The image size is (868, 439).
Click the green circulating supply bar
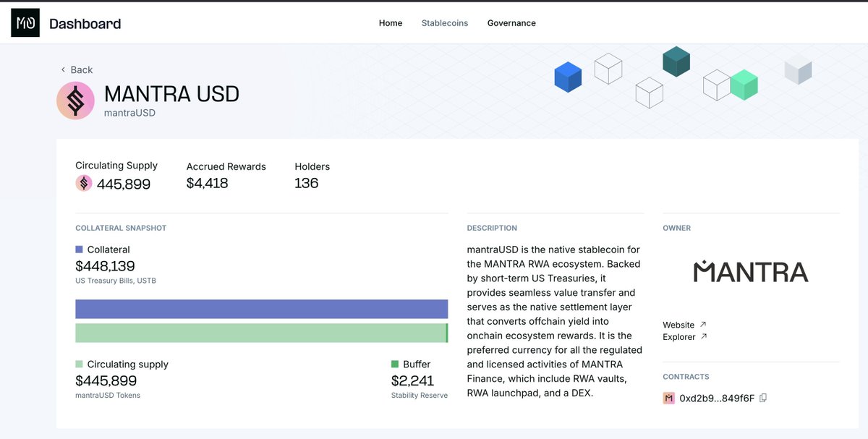260,333
